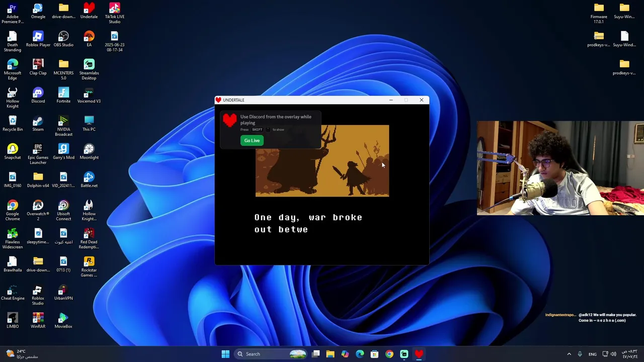This screenshot has width=644, height=362.
Task: Click the microphone tray icon
Action: pyautogui.click(x=580, y=354)
